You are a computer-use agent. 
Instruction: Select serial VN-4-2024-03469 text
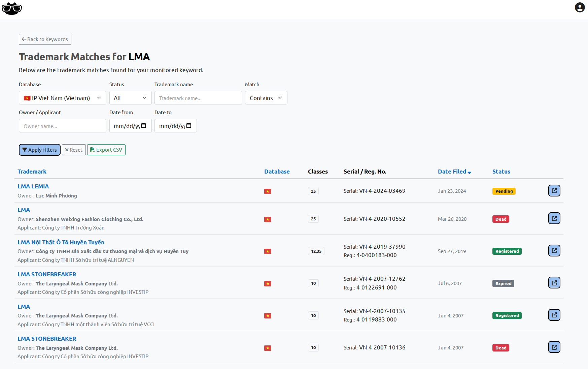(382, 191)
